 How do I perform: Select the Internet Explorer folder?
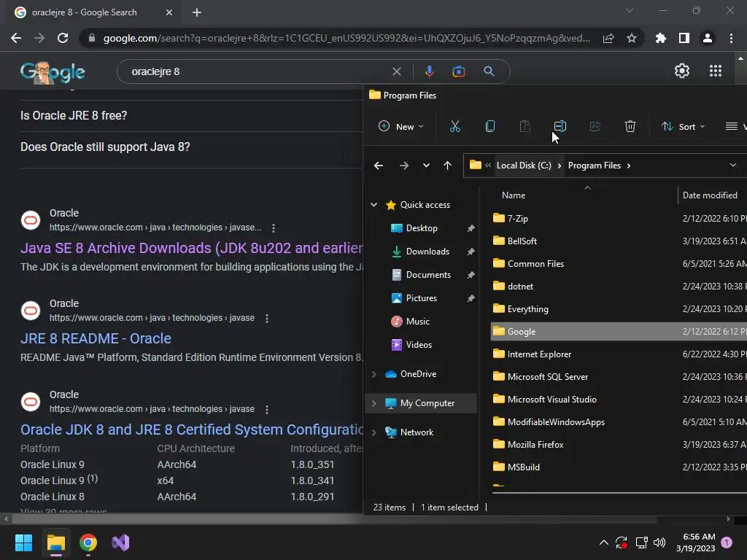click(539, 354)
